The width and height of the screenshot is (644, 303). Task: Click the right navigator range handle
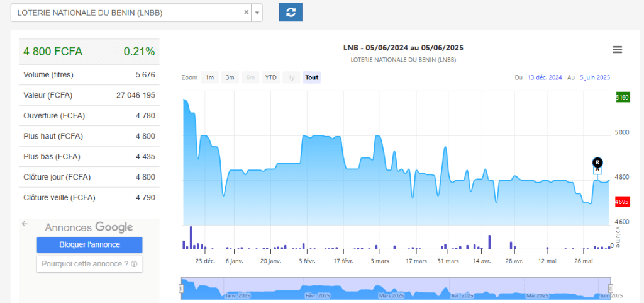pos(610,289)
